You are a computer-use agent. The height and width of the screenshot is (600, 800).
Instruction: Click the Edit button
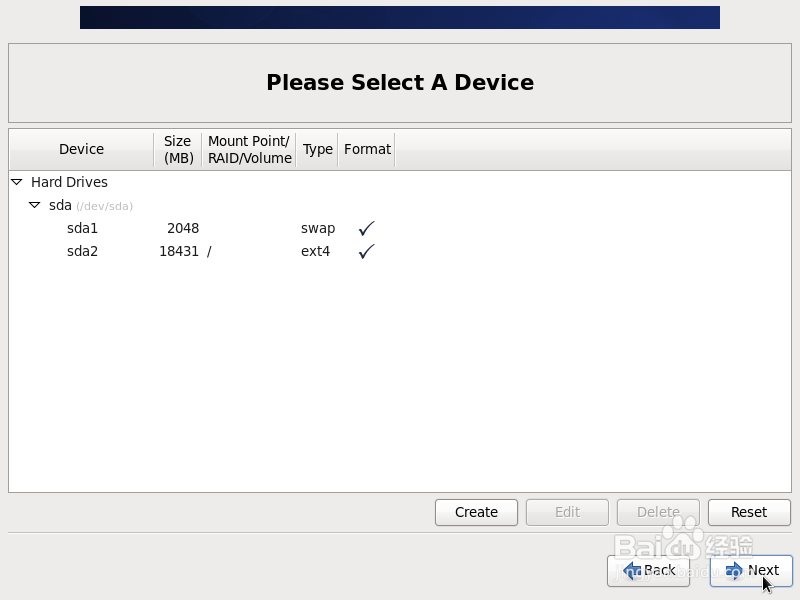pyautogui.click(x=567, y=512)
